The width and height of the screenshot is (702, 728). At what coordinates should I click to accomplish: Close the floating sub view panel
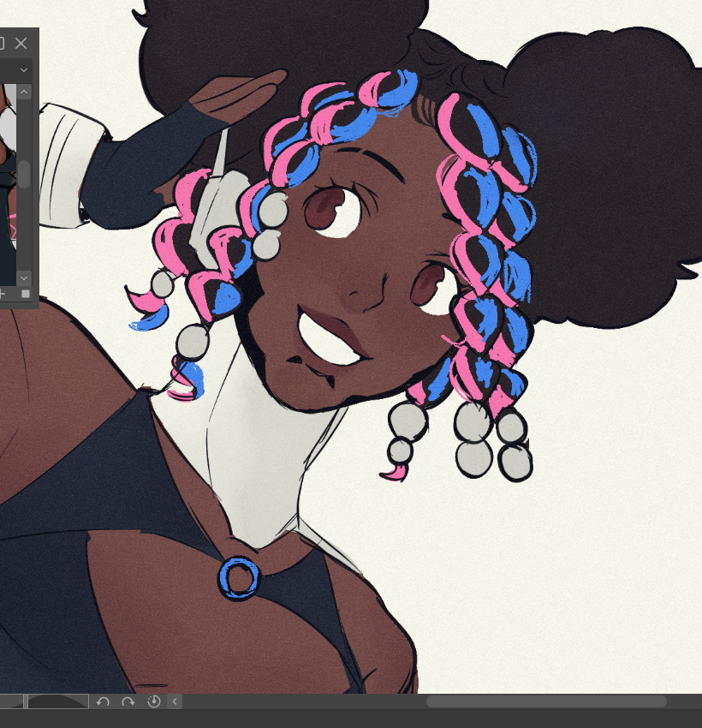[x=21, y=43]
